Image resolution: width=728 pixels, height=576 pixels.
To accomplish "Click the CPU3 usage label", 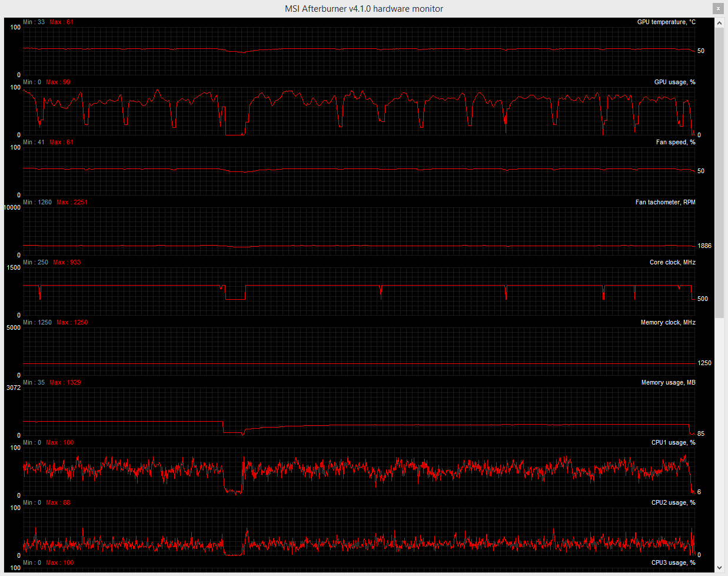I will [x=673, y=562].
